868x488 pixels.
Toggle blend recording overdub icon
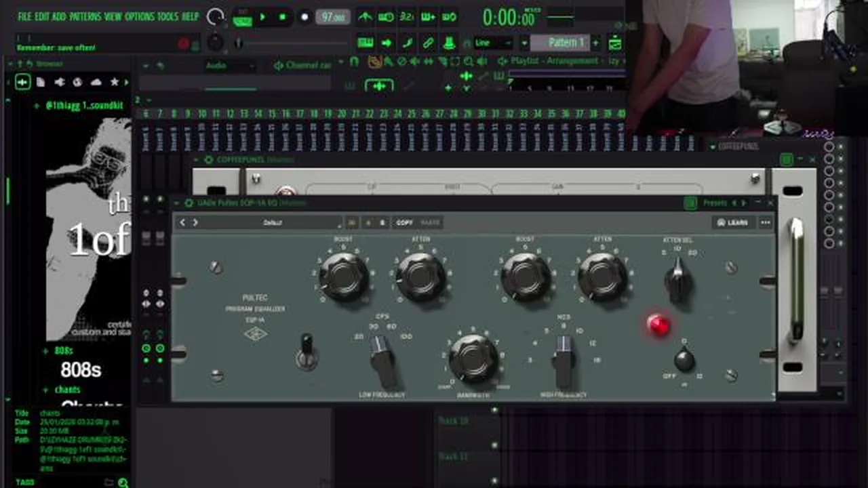click(x=428, y=17)
